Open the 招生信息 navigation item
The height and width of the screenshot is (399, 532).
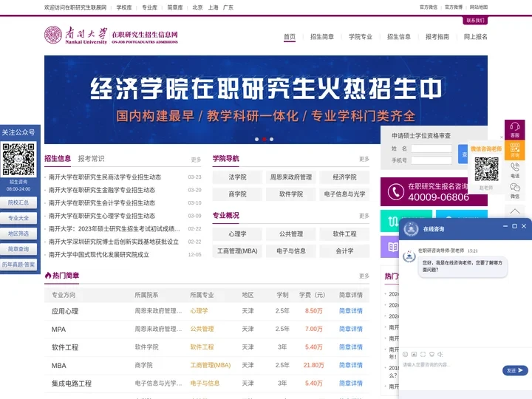coord(399,37)
